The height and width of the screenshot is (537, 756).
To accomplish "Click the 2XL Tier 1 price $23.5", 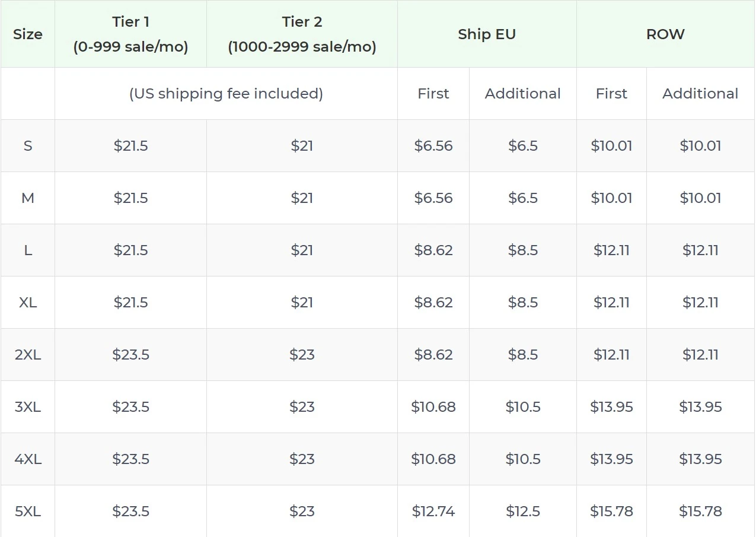I will point(130,355).
